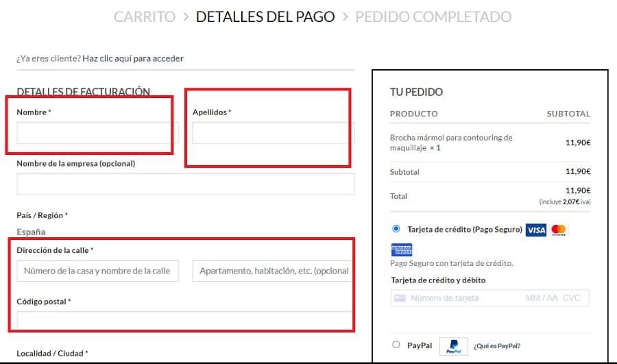
Task: Focus the Nombre input field
Action: 97,132
